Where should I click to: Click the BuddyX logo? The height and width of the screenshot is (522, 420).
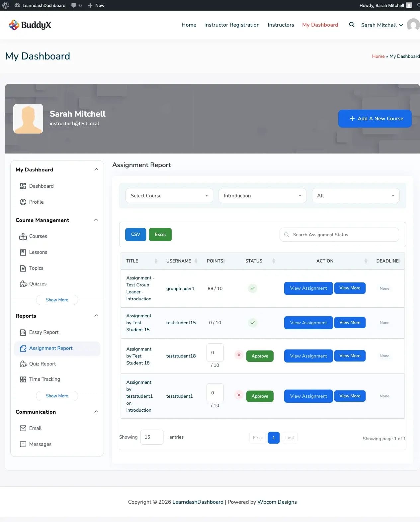coord(30,25)
